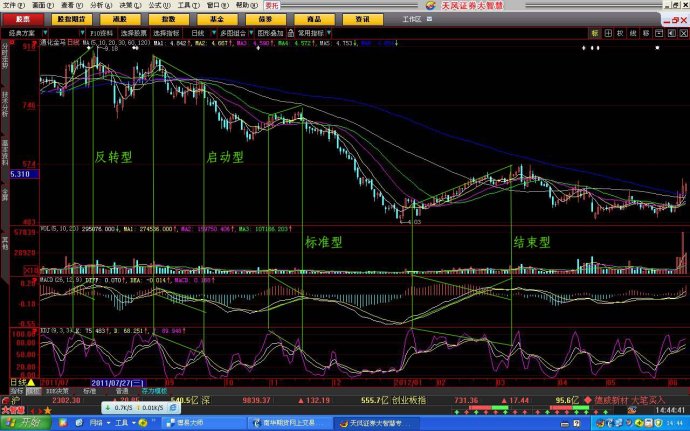690x431 pixels.
Task: Click the 移 toolbar icon
Action: pyautogui.click(x=646, y=33)
